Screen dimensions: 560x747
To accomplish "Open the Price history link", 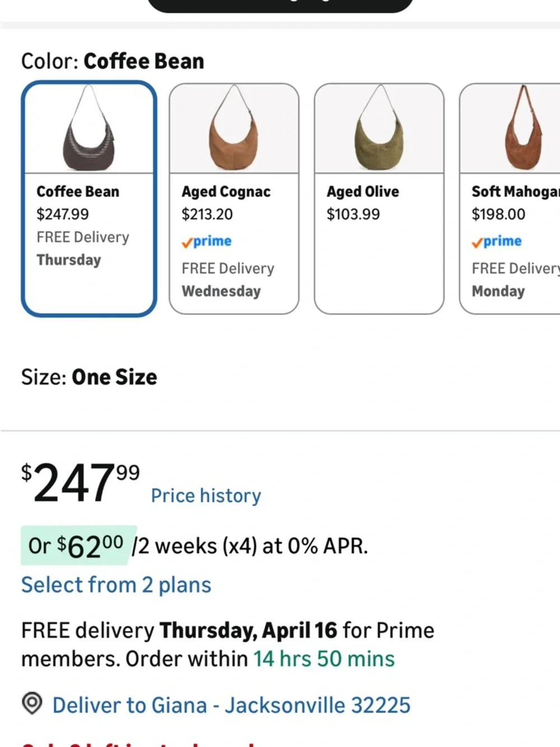I will click(206, 496).
